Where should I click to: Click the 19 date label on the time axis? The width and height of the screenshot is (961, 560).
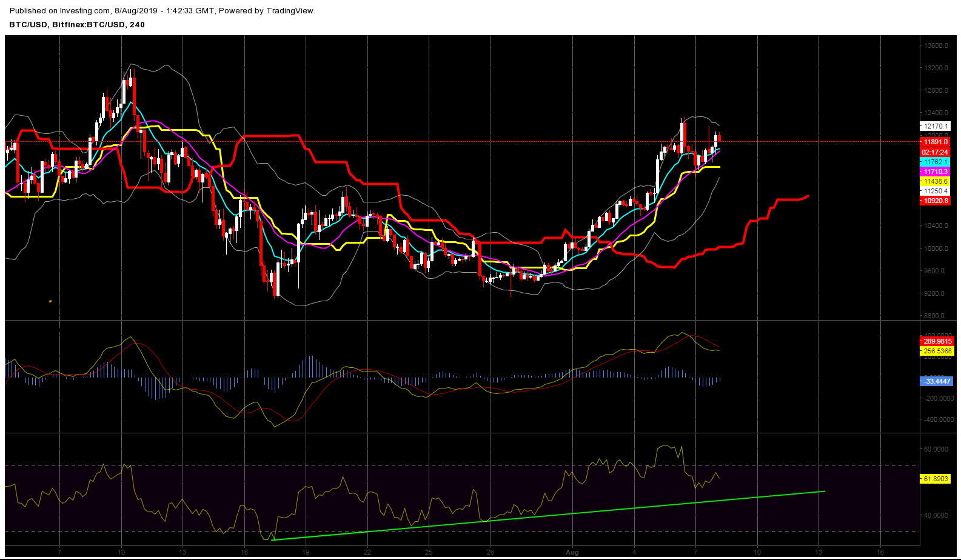click(x=306, y=552)
